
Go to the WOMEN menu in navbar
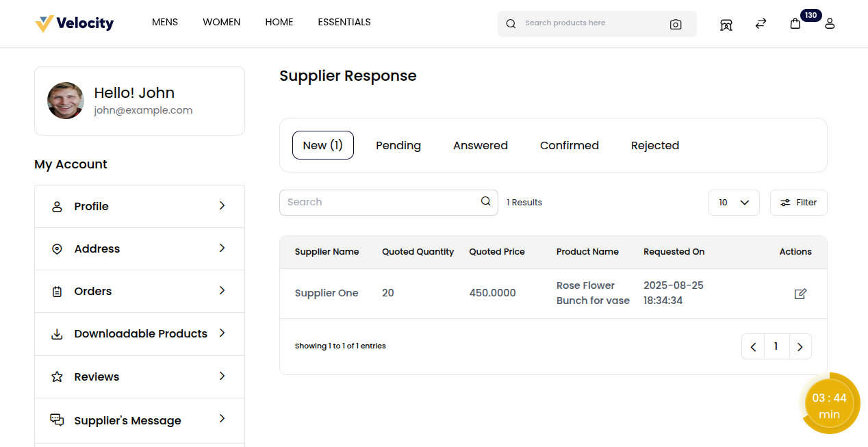click(221, 22)
